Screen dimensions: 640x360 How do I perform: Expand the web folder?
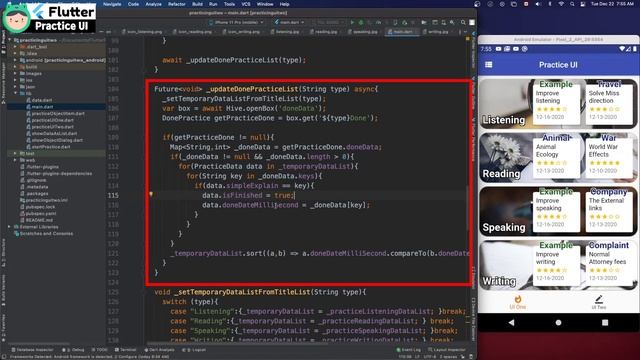[16, 160]
